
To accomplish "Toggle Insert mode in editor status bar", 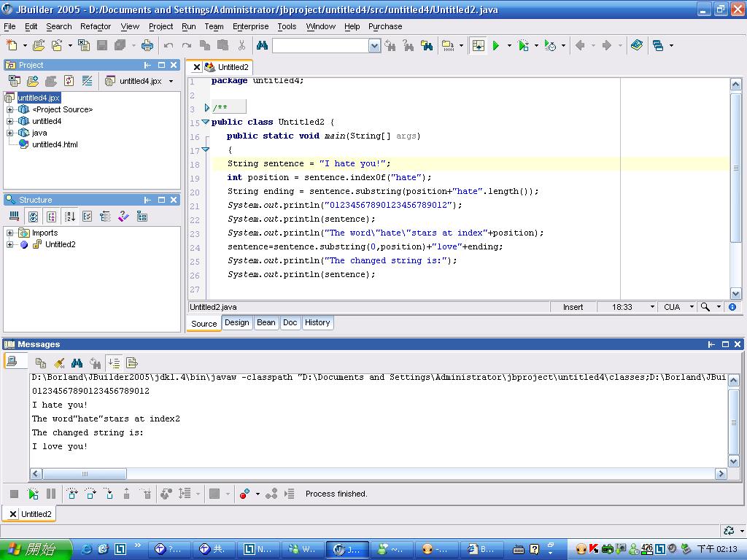I will pos(573,307).
